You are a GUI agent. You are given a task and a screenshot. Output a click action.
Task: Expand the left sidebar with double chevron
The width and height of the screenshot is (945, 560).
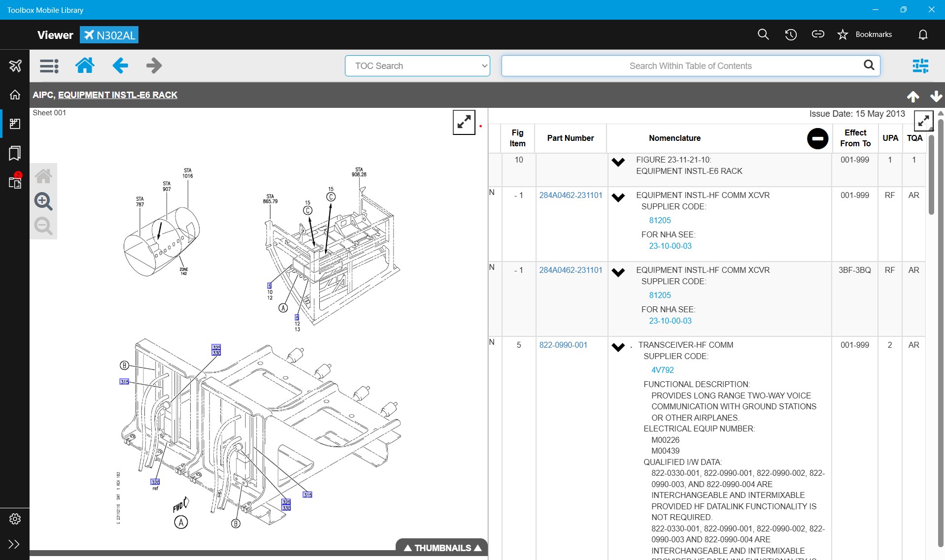(14, 544)
